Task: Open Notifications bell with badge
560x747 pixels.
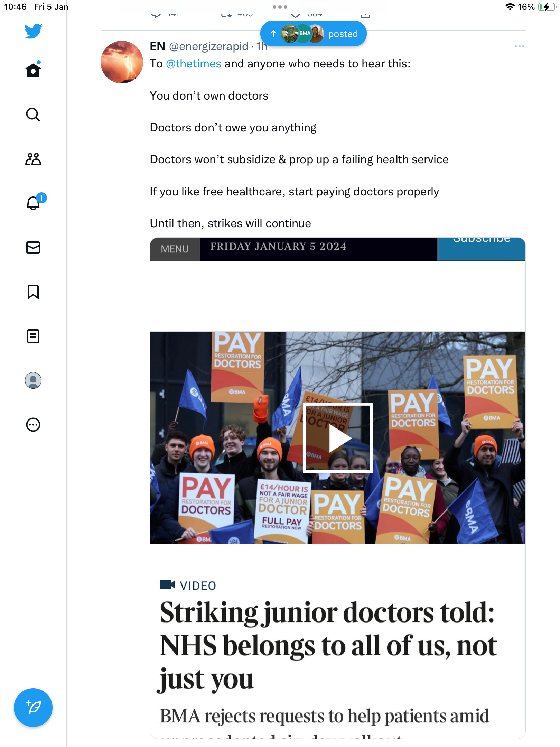Action: click(35, 202)
